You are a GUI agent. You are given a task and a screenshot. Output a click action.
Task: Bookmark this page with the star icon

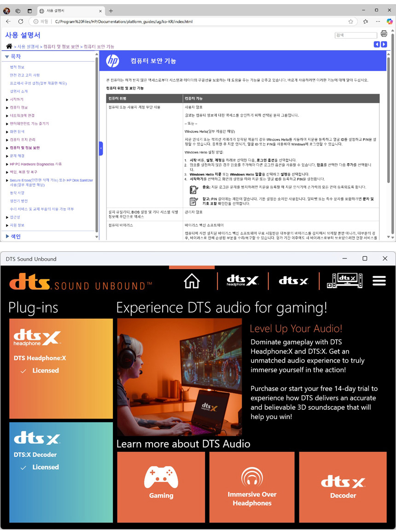351,21
